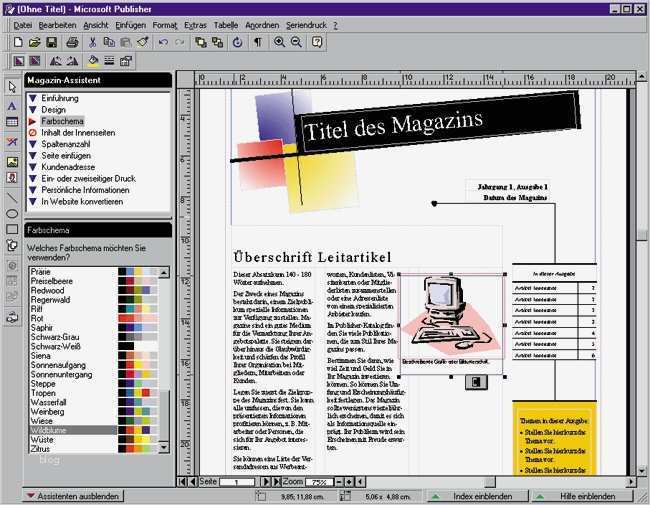Viewport: 650px width, 505px height.
Task: Select the Table Frame tool
Action: point(12,122)
